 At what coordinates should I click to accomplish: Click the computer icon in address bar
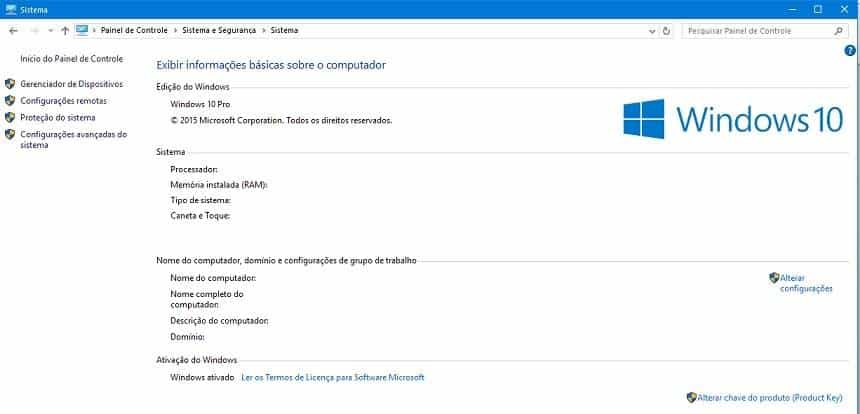[x=82, y=31]
